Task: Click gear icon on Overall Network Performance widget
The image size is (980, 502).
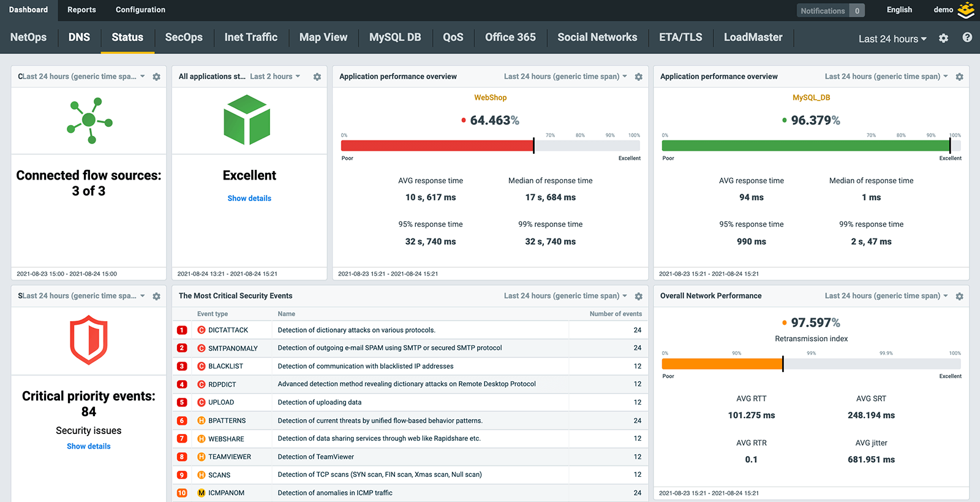Action: click(x=959, y=296)
